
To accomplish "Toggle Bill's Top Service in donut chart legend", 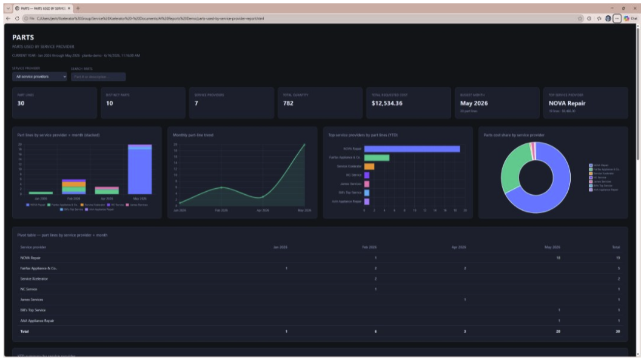I will pos(600,186).
